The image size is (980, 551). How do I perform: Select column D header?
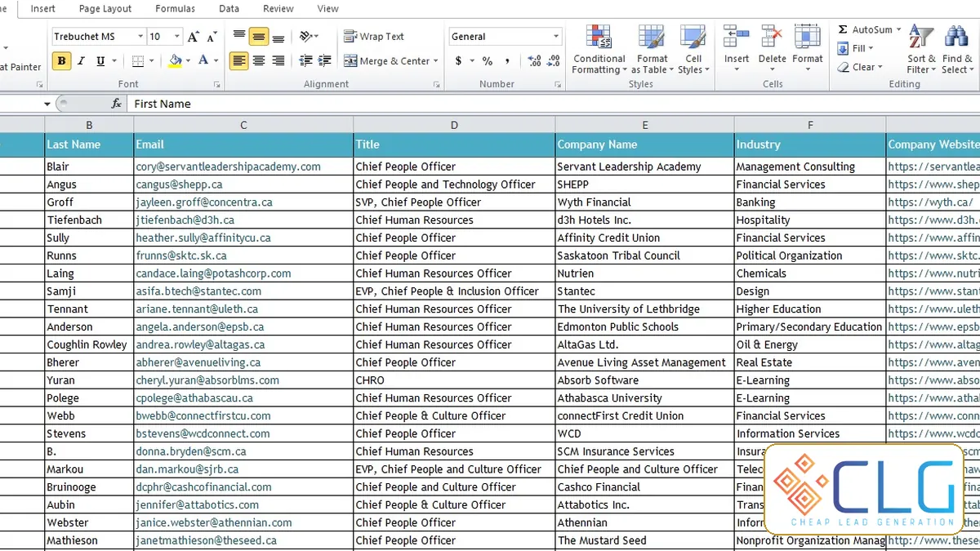[x=454, y=125]
